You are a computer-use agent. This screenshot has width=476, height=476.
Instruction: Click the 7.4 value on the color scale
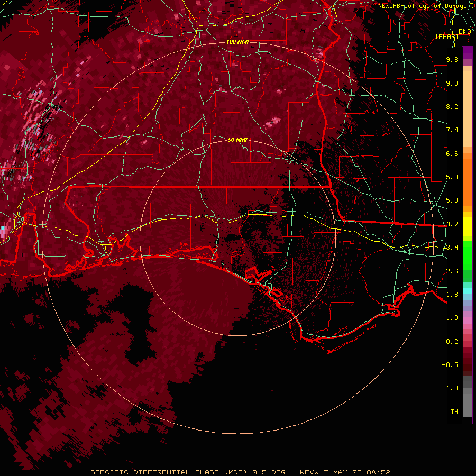pyautogui.click(x=452, y=130)
